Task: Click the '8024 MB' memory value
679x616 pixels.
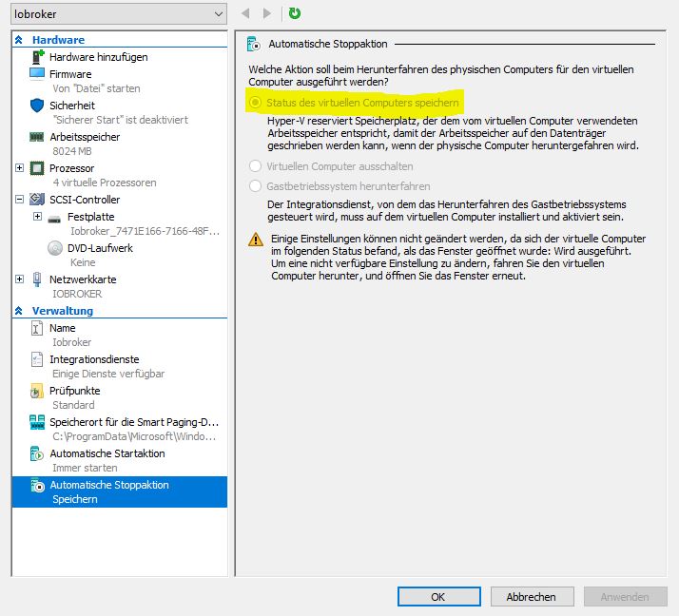Action: pos(72,151)
